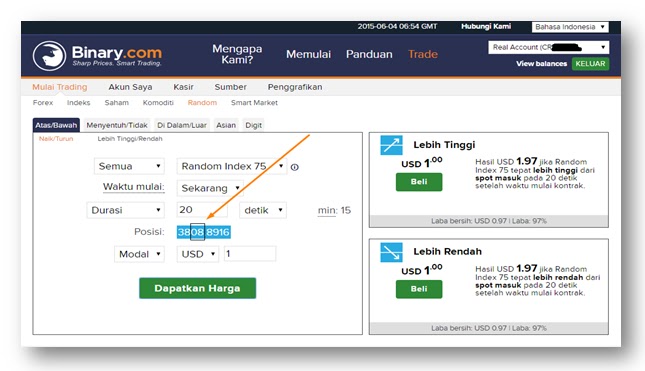645x371 pixels.
Task: Select the Menyentuh/Tidak contract tab
Action: (117, 125)
